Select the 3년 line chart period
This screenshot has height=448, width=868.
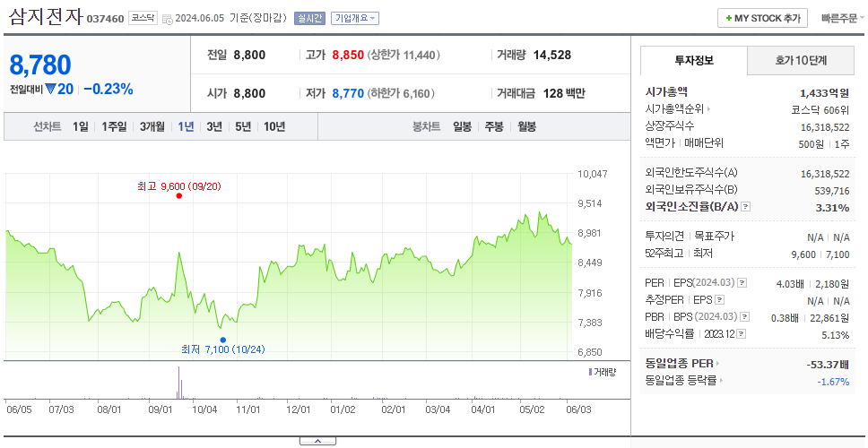[x=214, y=126]
